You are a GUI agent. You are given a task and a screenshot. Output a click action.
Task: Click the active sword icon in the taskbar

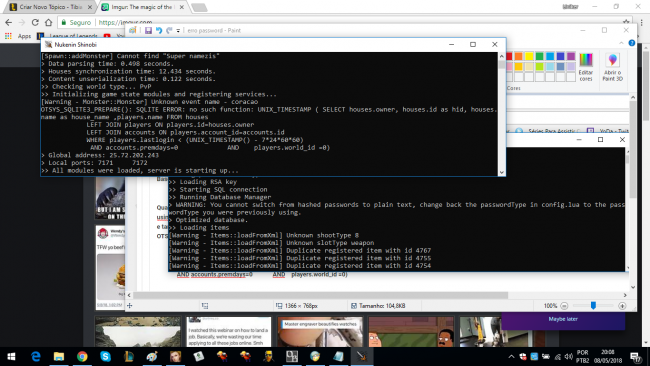point(362,356)
